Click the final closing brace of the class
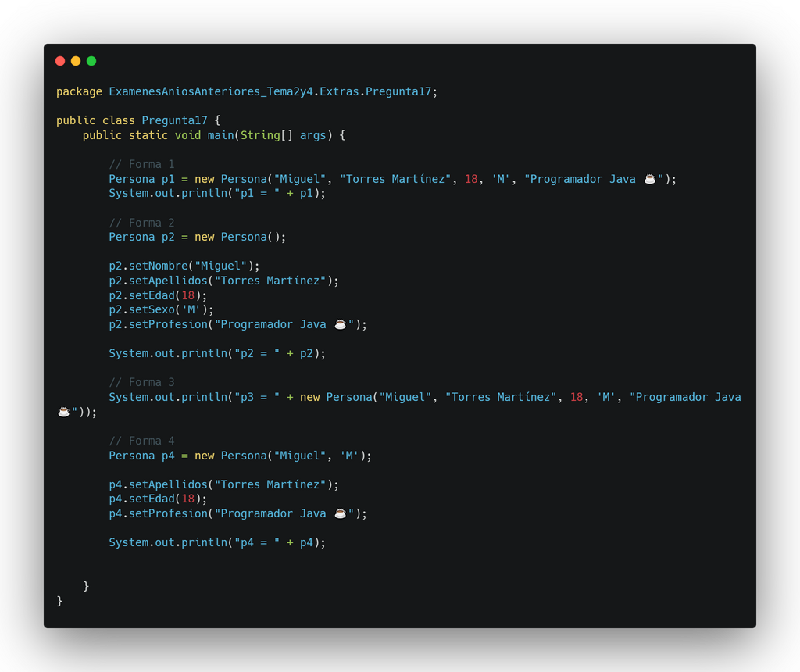Image resolution: width=800 pixels, height=672 pixels. coord(59,601)
